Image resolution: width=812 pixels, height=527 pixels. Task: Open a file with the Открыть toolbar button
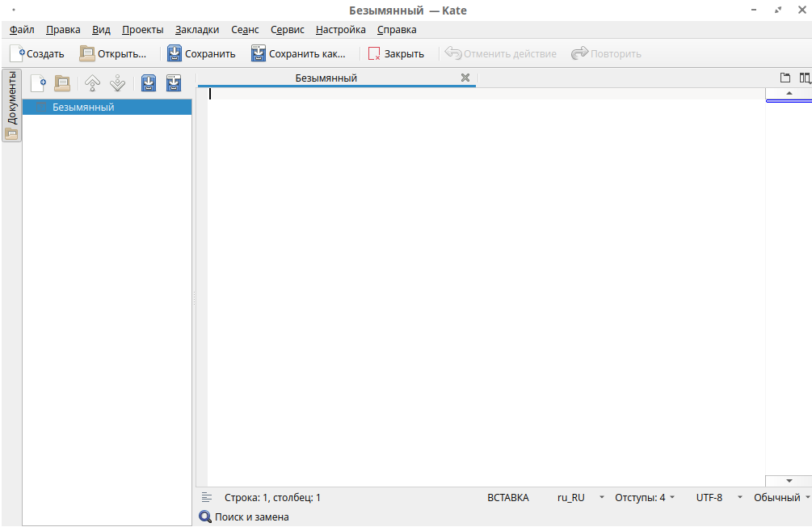[x=113, y=54]
